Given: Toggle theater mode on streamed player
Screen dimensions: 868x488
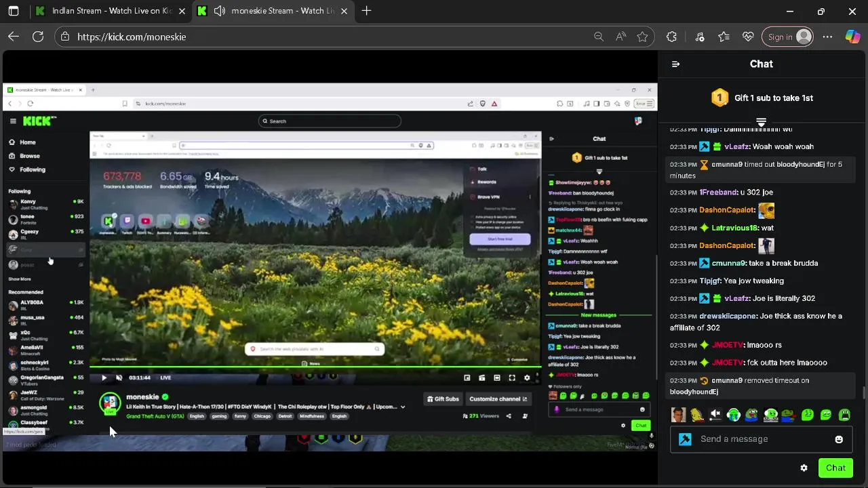Looking at the screenshot, I should pyautogui.click(x=497, y=378).
